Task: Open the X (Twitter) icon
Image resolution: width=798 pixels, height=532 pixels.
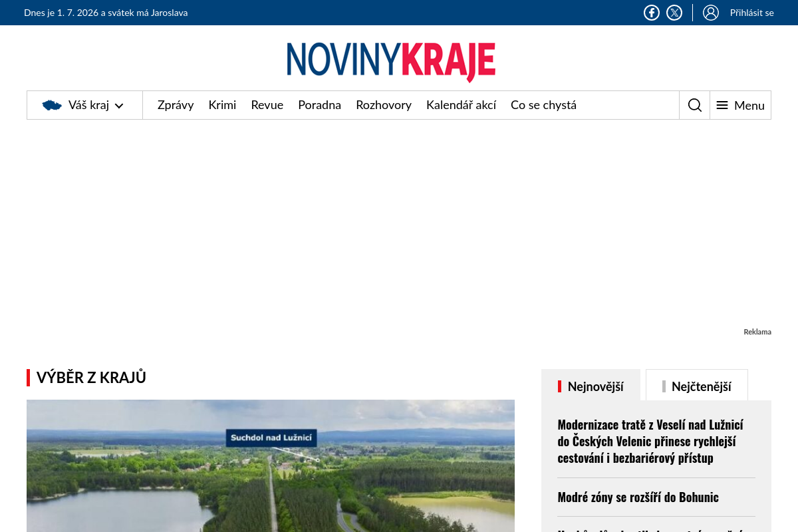Action: 674,13
